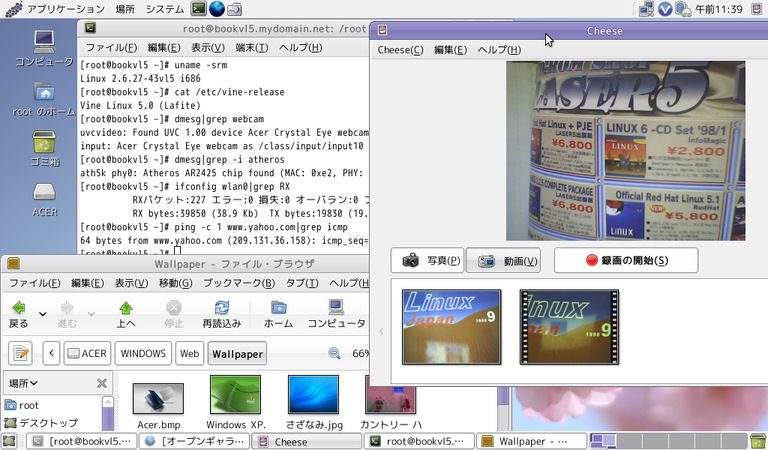Reload the Wallpaper folder view
The width and height of the screenshot is (768, 450).
point(221,314)
